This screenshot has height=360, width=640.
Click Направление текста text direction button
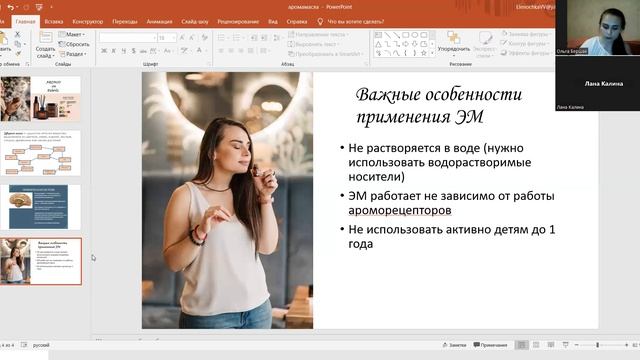click(x=319, y=35)
